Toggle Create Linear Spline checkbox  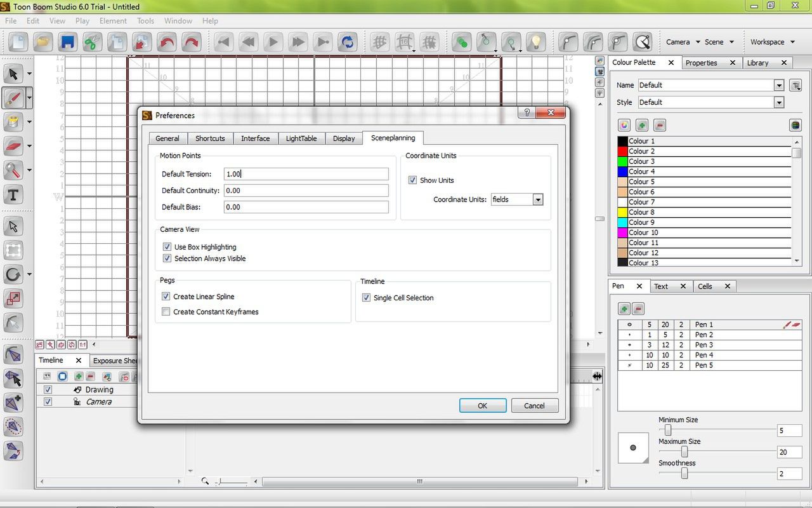pyautogui.click(x=166, y=297)
